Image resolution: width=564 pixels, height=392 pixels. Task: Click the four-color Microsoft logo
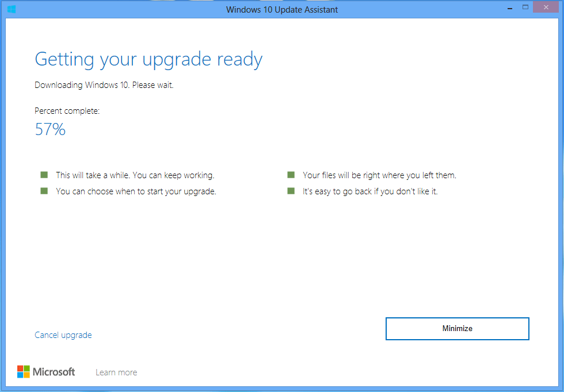click(23, 372)
